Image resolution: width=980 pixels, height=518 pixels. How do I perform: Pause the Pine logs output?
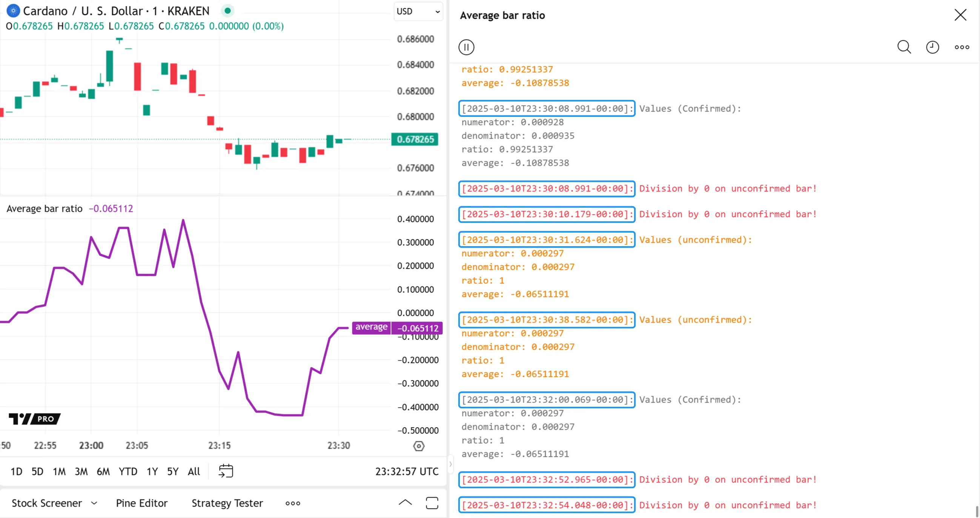[x=466, y=47]
